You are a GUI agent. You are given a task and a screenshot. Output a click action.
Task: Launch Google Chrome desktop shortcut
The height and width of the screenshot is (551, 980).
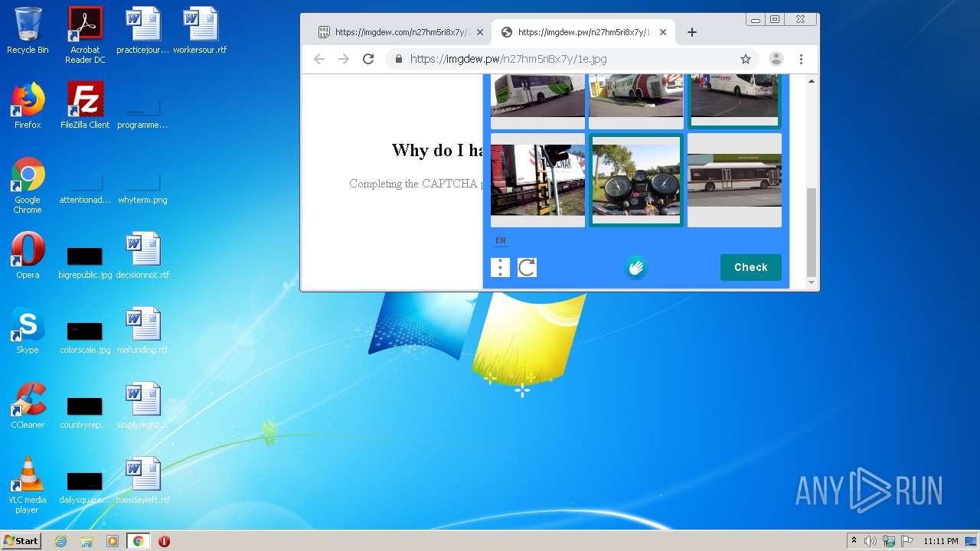coord(28,185)
